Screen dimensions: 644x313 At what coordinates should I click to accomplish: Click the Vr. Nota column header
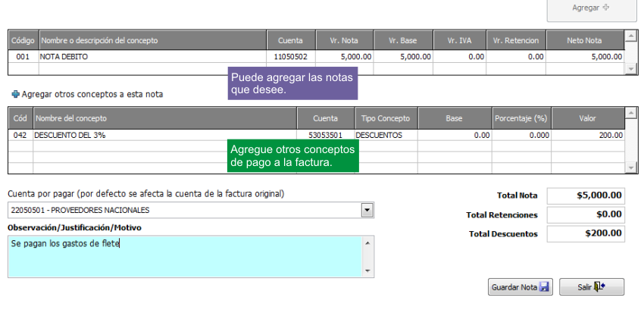tap(344, 40)
